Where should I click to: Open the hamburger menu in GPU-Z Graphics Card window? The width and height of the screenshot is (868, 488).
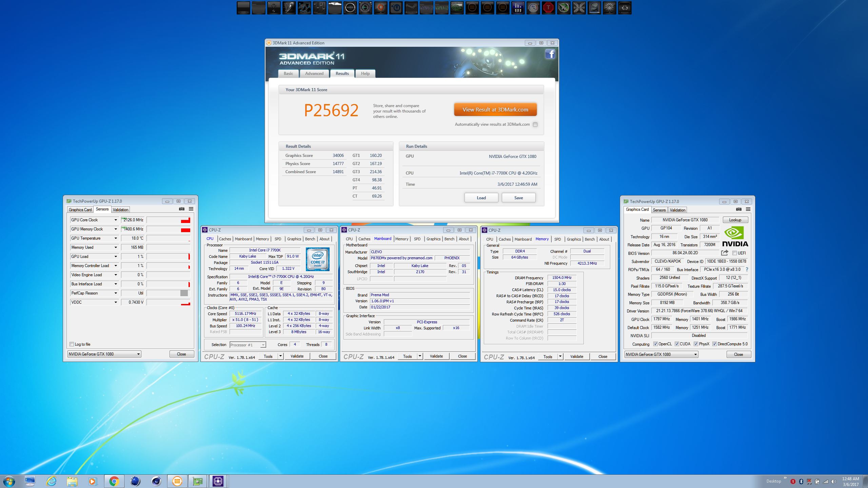(x=748, y=209)
